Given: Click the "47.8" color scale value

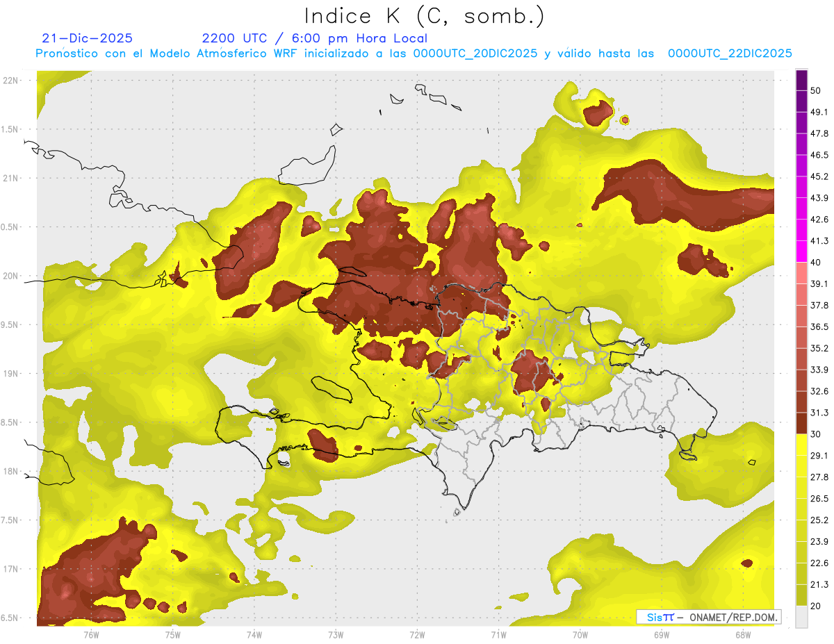Looking at the screenshot, I should pos(819,133).
